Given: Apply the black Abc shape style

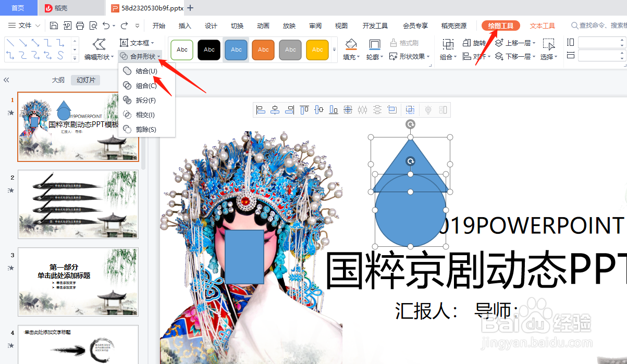Looking at the screenshot, I should (x=209, y=49).
